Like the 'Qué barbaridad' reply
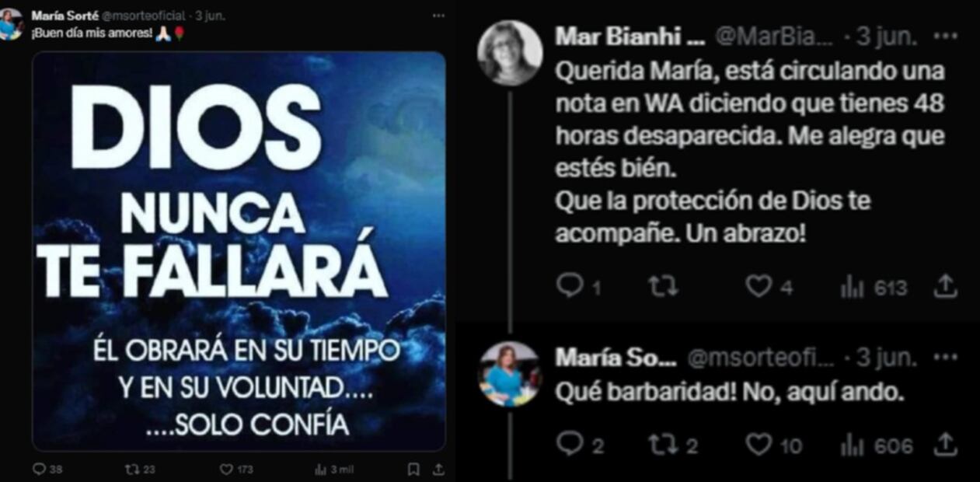 773,445
